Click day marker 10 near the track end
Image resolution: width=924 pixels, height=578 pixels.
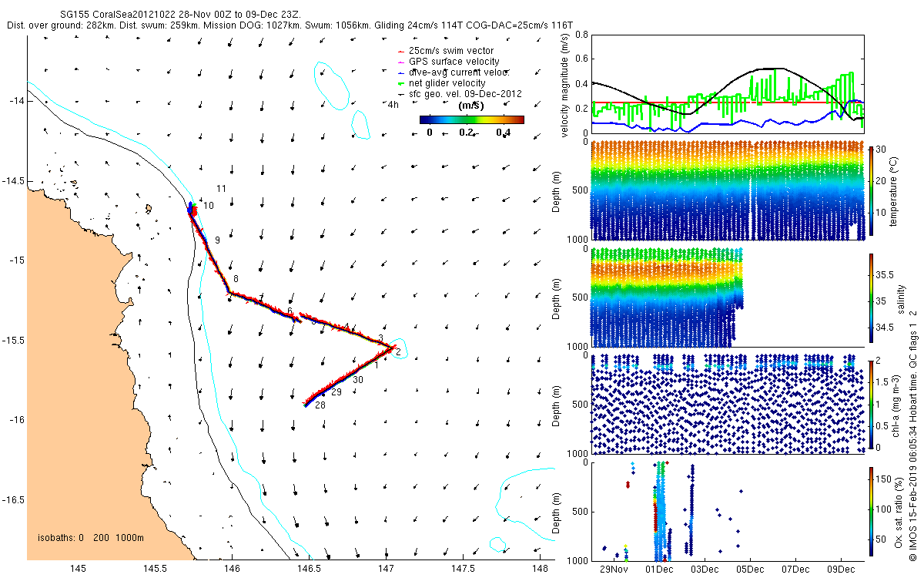tap(209, 207)
